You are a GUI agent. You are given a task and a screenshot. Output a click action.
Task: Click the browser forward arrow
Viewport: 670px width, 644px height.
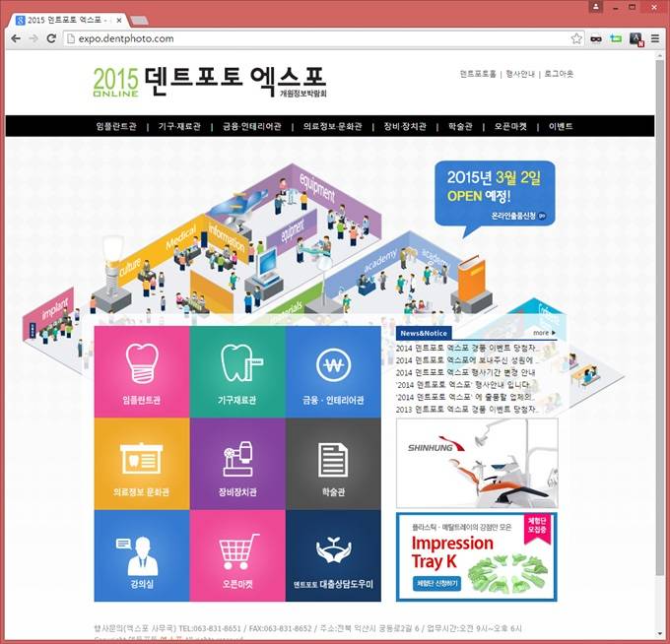[x=33, y=38]
